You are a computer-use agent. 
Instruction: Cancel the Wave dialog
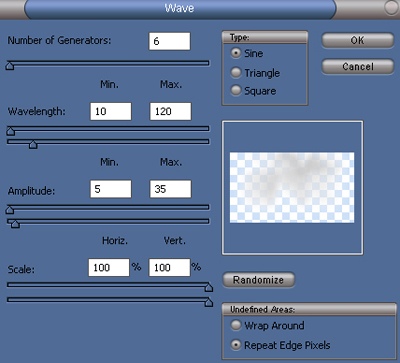pyautogui.click(x=358, y=66)
